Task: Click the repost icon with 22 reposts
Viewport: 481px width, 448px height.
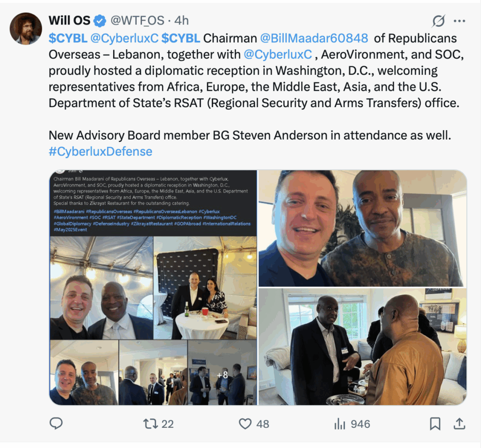Action: tap(151, 424)
